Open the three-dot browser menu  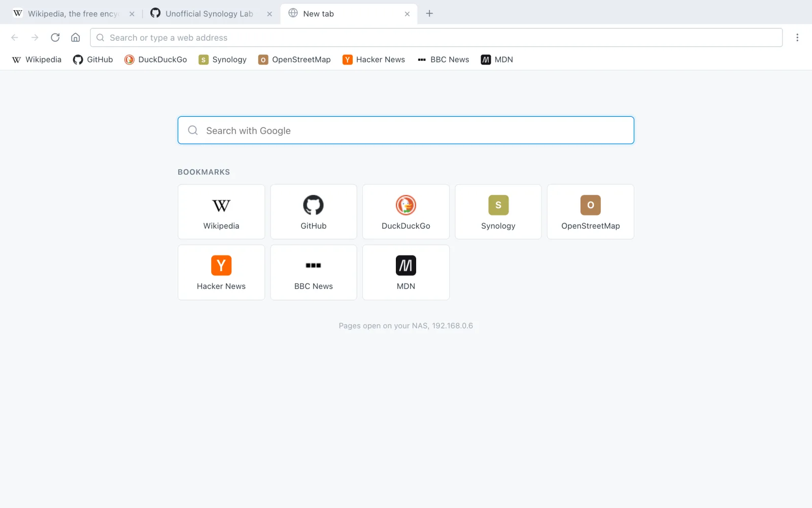pyautogui.click(x=797, y=38)
